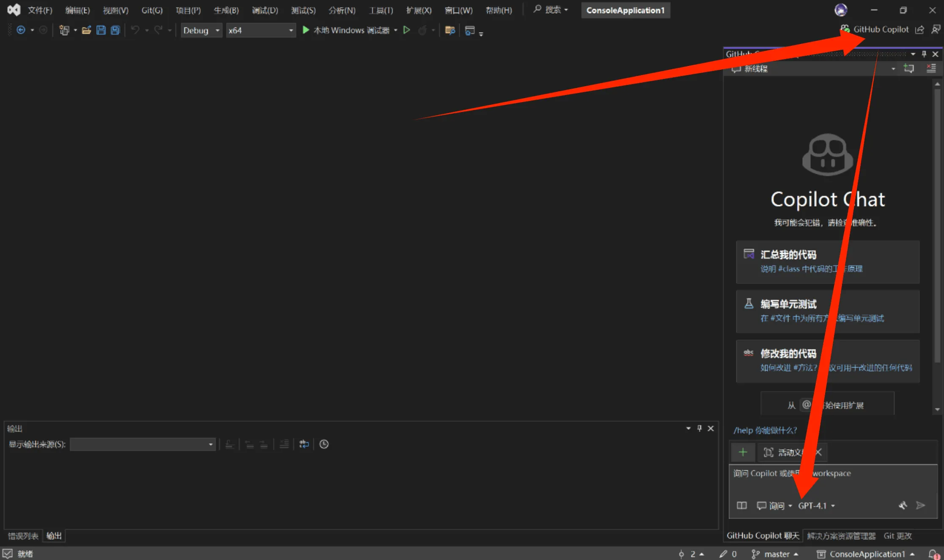The width and height of the screenshot is (944, 560).
Task: Toggle word wrap in Output panel
Action: point(304,444)
